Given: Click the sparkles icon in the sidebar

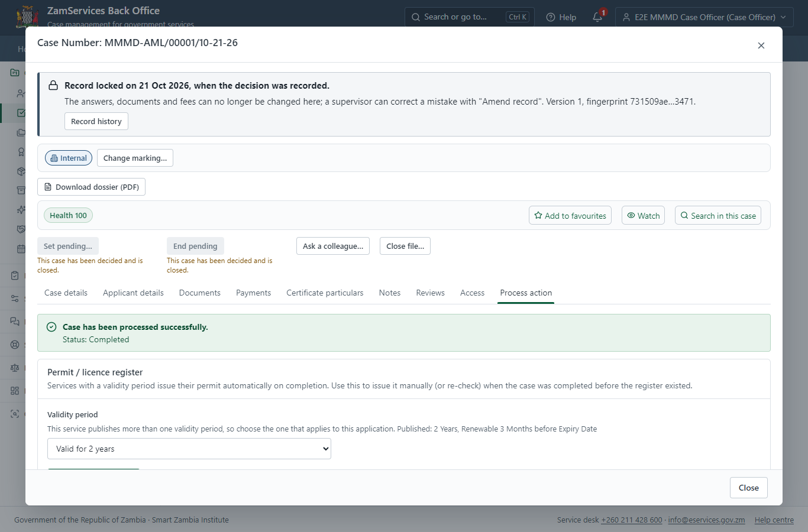Looking at the screenshot, I should 21,210.
